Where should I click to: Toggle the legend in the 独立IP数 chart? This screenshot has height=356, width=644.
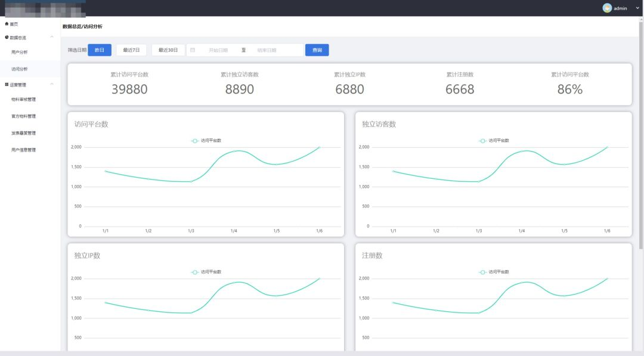coord(206,272)
